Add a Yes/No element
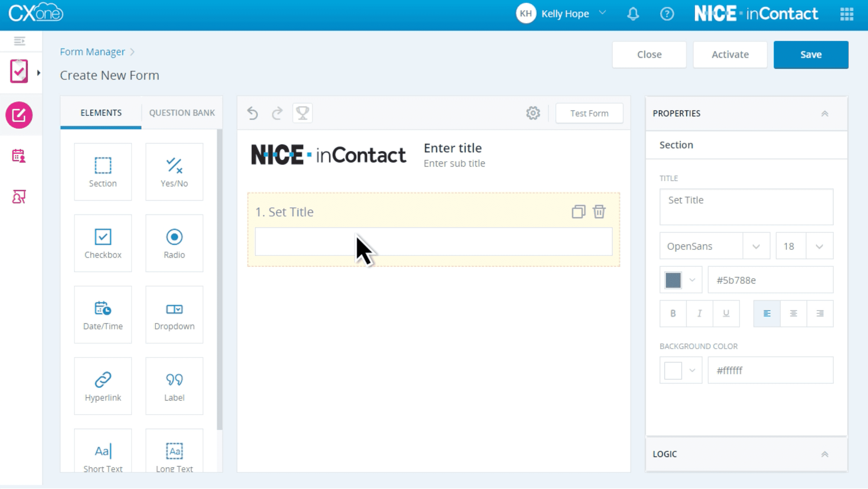 tap(174, 172)
